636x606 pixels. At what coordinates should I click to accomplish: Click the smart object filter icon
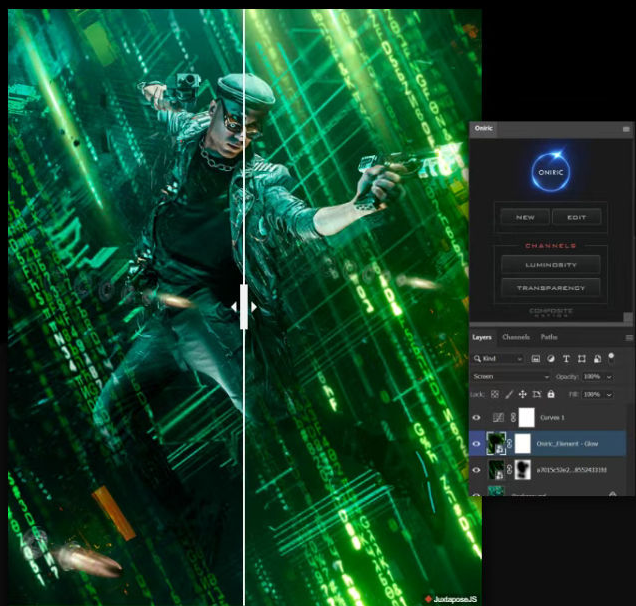596,358
